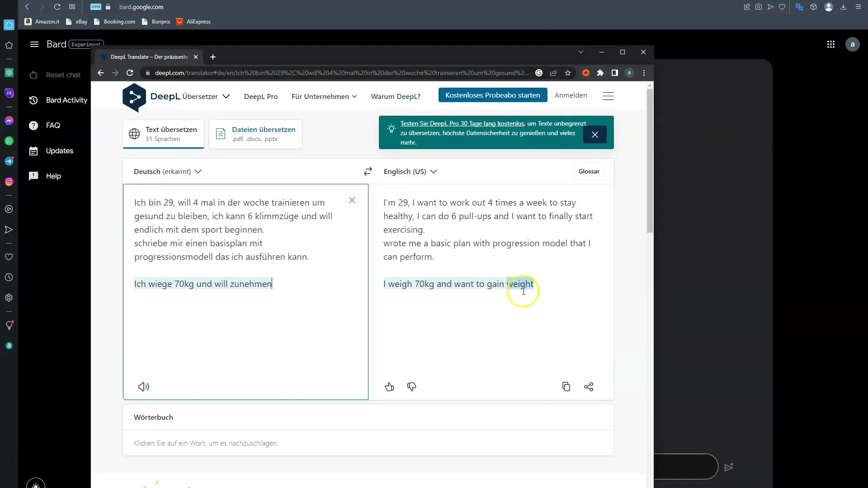The height and width of the screenshot is (488, 868).
Task: Click Kostenloses Probeabo starten button
Action: (493, 95)
